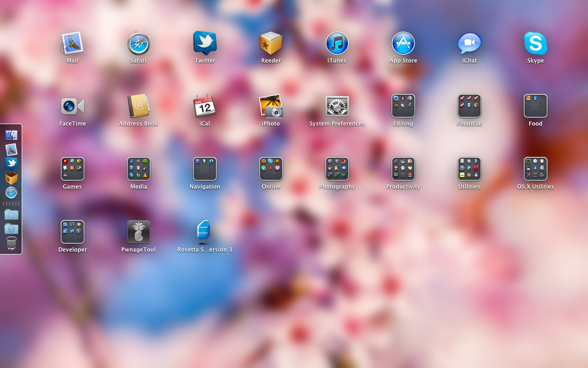Launch Safari from the Launchpad grid
588x368 pixels.
(x=138, y=43)
